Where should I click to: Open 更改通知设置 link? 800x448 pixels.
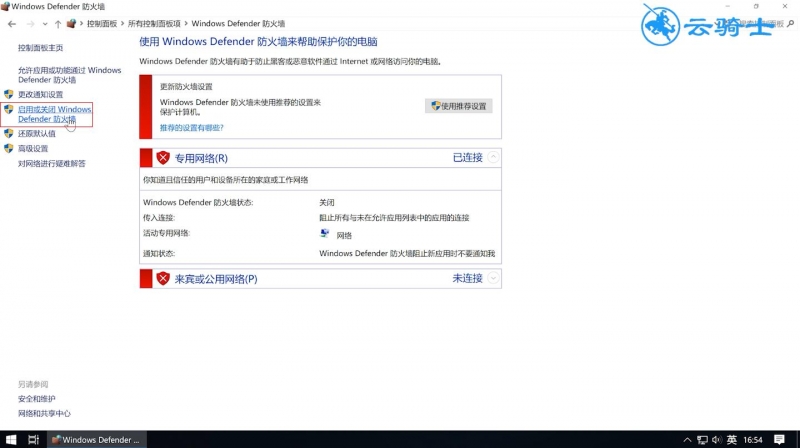(x=40, y=94)
